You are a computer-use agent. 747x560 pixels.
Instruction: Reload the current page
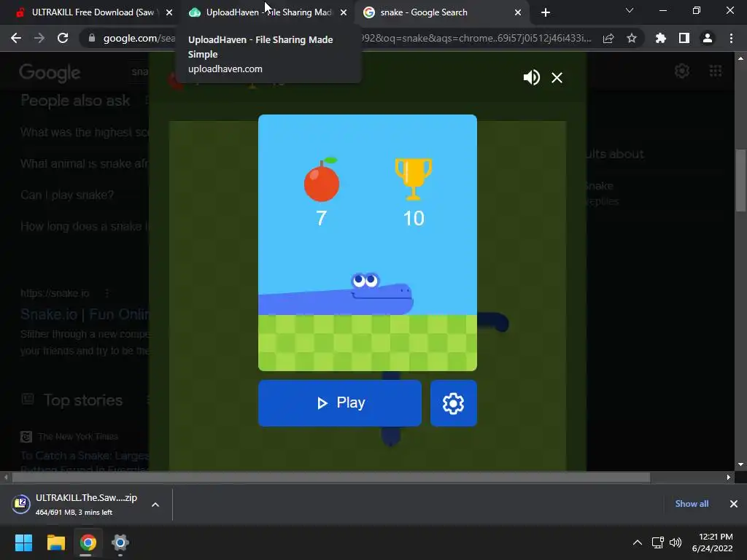pyautogui.click(x=63, y=38)
